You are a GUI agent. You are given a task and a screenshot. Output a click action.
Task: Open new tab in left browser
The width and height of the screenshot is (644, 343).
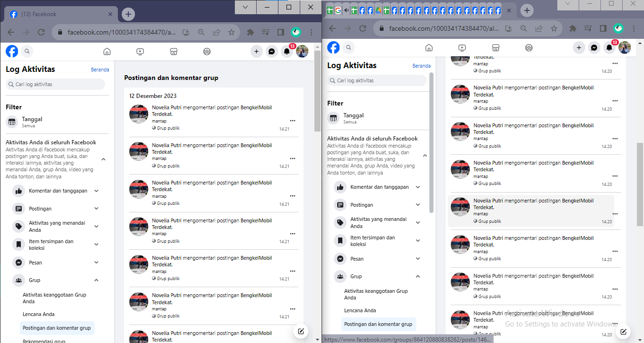[128, 14]
